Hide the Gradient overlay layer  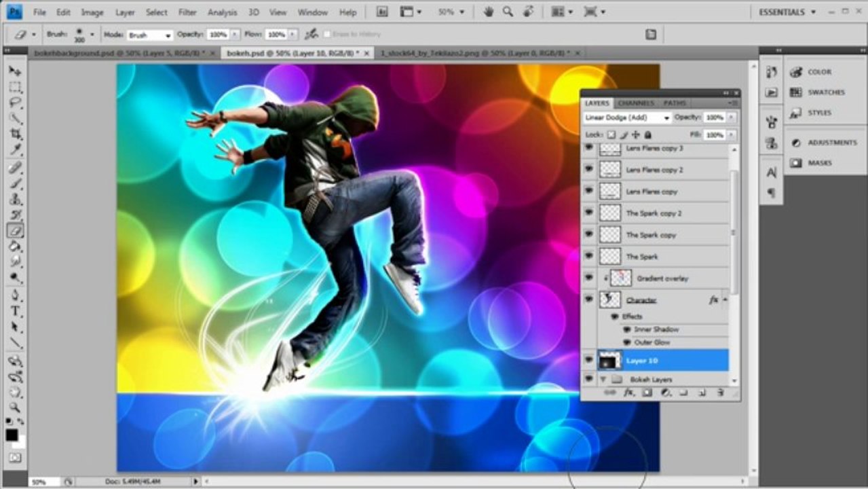click(588, 278)
